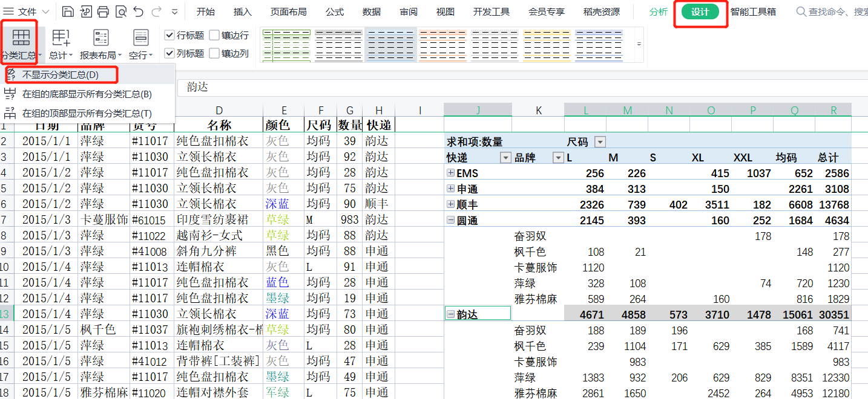Collapse the 圆通 group in pivot table
868x399 pixels.
[x=450, y=220]
